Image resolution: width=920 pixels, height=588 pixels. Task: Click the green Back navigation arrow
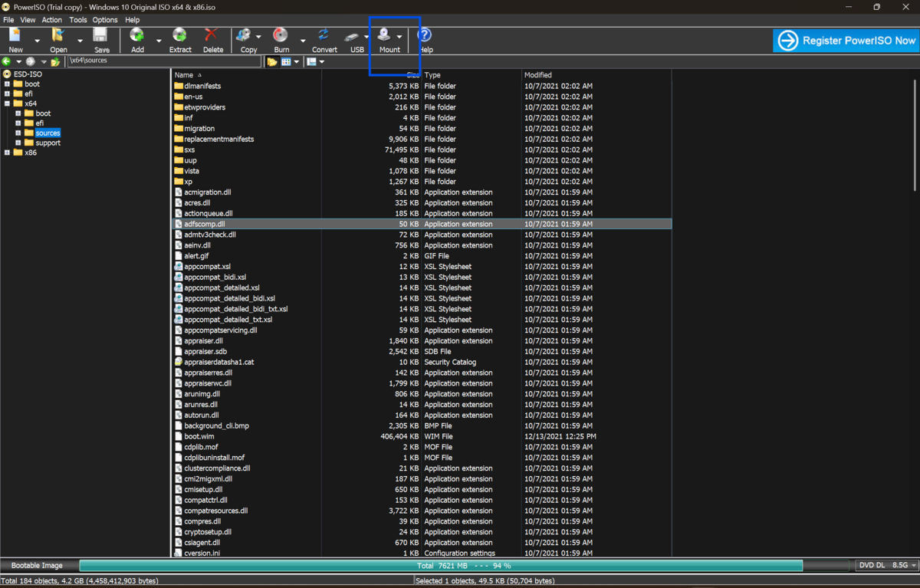tap(7, 62)
